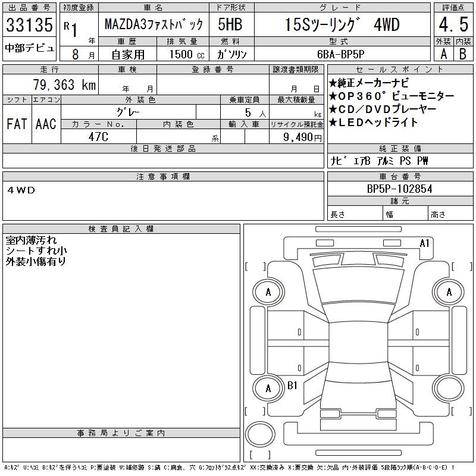Select the カラーNo. header
The width and height of the screenshot is (476, 476).
pyautogui.click(x=98, y=124)
